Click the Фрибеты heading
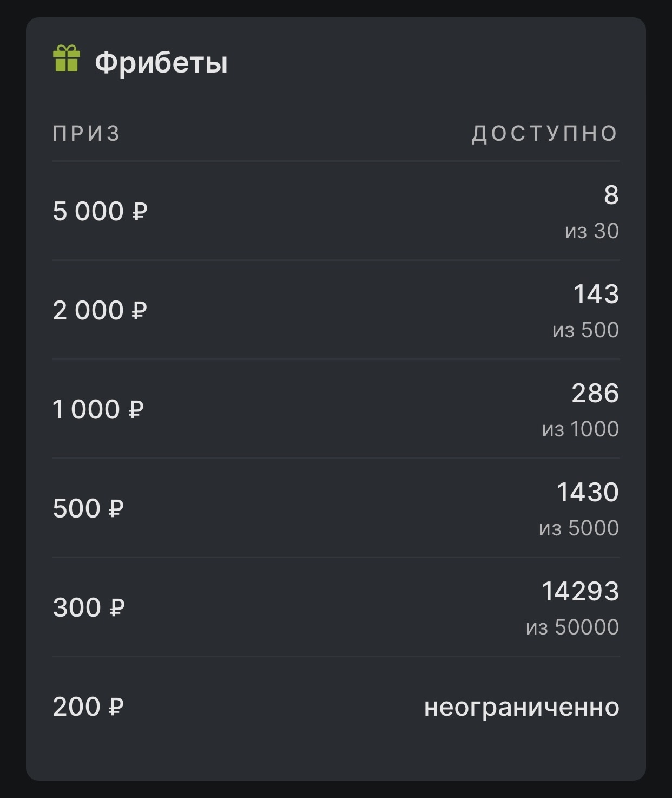This screenshot has width=672, height=798. 161,63
